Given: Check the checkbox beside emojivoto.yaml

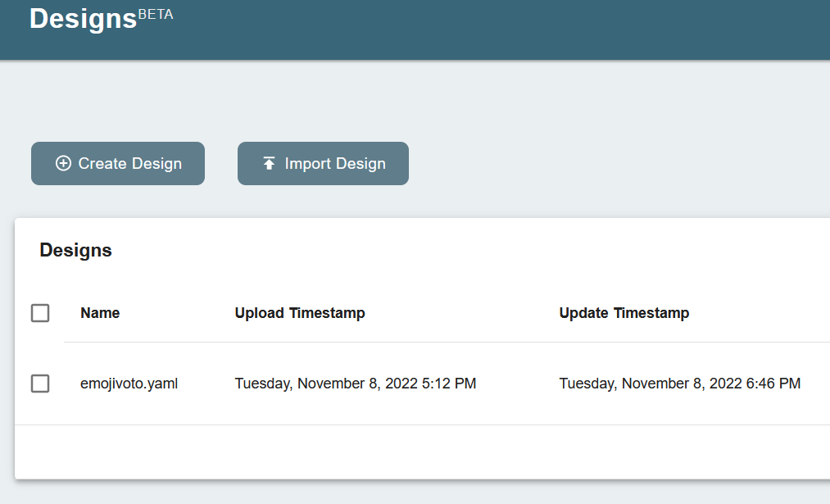Looking at the screenshot, I should click(x=40, y=383).
